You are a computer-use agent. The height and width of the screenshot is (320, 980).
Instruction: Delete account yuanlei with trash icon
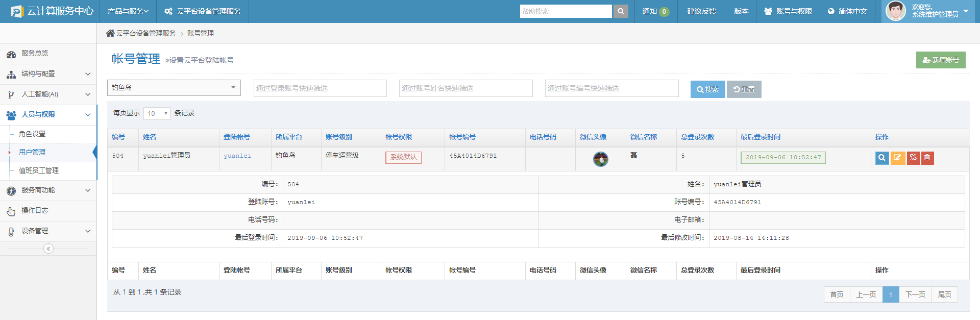point(927,158)
